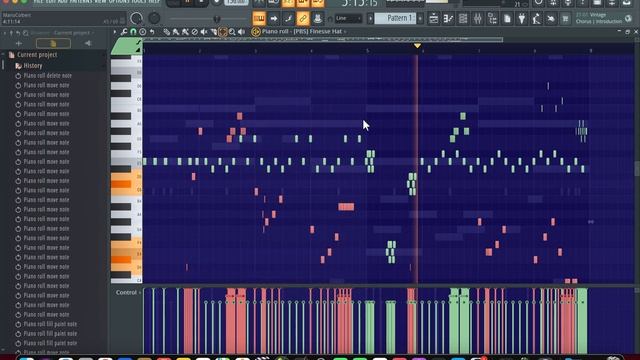Open the shopping cart content library
The image size is (640, 360).
pyautogui.click(x=565, y=18)
